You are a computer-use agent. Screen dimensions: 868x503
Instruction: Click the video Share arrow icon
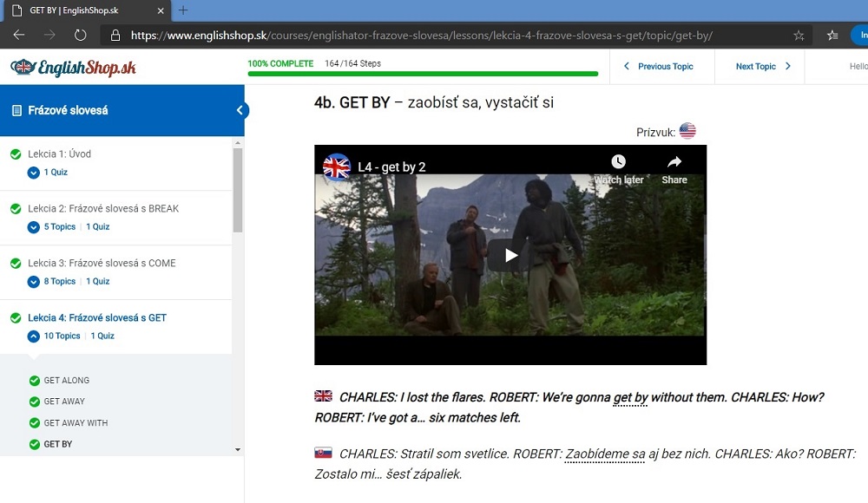pos(674,162)
